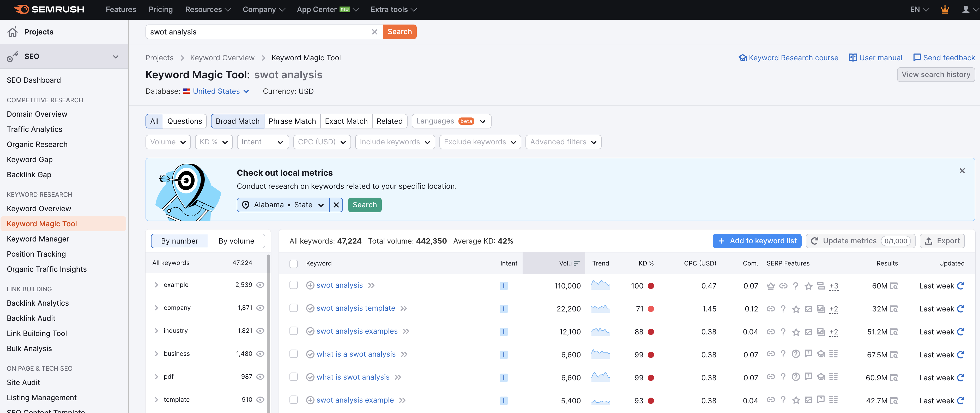Click intent badge for swot analysis template
Screen dimensions: 980x413
[x=503, y=309]
